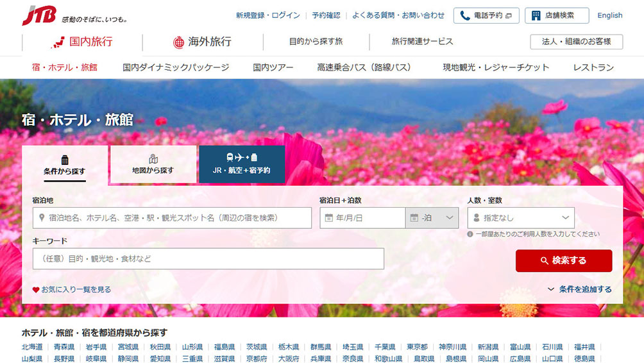This screenshot has height=363, width=644.
Task: Open the 人数・室数 指定なし dropdown
Action: (x=521, y=217)
